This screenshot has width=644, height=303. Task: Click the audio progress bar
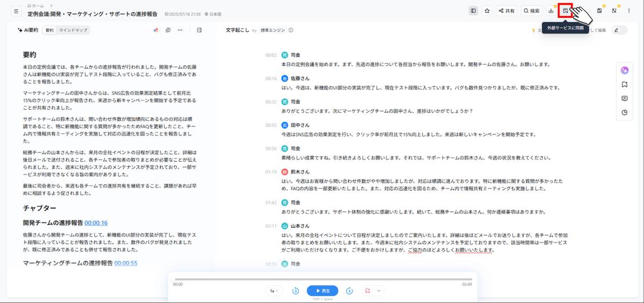(x=323, y=279)
